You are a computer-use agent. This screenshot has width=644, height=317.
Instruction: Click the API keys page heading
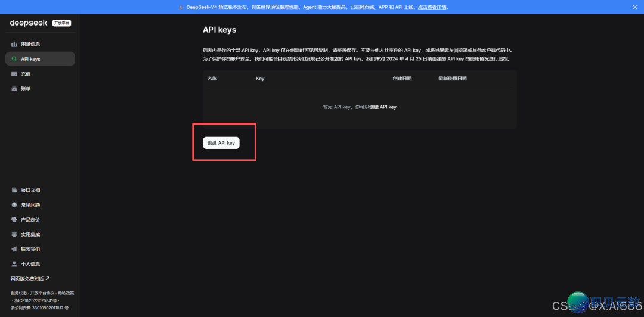coord(219,30)
